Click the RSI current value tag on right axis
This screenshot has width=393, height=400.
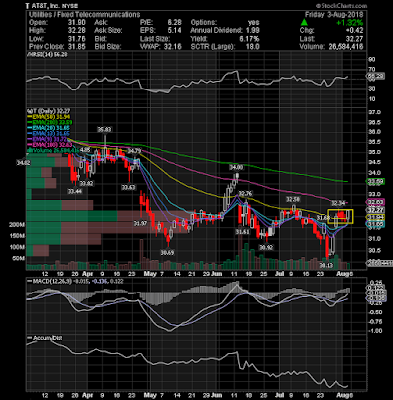coord(376,76)
